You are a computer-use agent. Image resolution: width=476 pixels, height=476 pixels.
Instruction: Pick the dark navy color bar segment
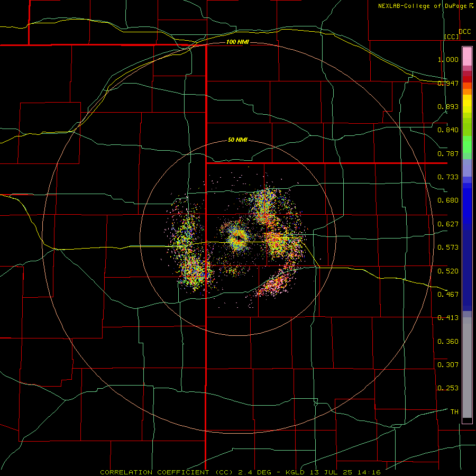point(467,270)
